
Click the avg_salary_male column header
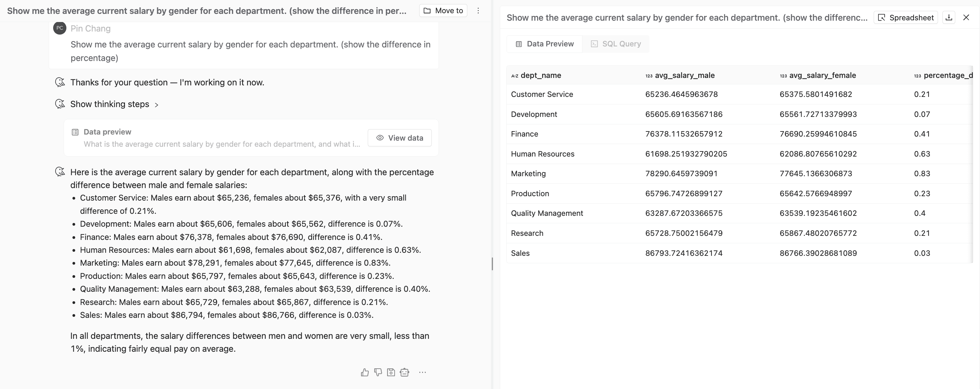[x=684, y=75]
